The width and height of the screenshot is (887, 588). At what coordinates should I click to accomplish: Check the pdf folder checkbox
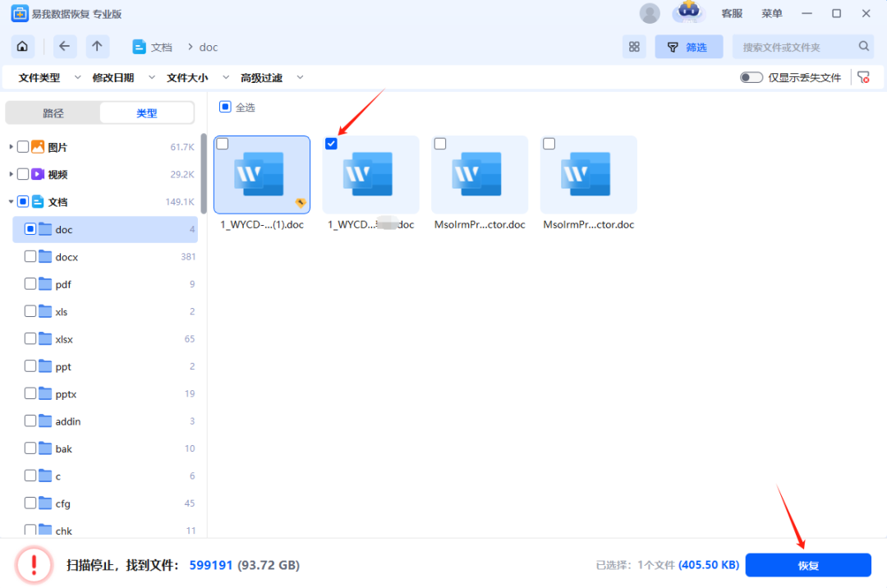point(30,284)
